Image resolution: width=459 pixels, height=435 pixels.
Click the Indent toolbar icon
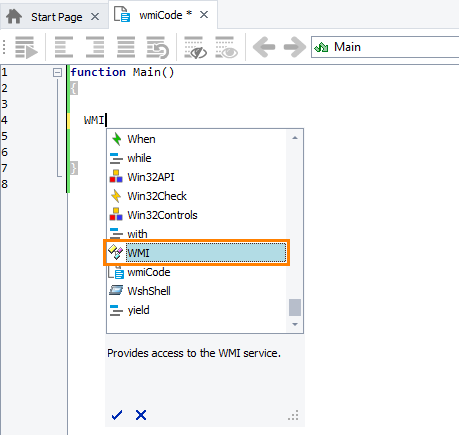(x=95, y=47)
